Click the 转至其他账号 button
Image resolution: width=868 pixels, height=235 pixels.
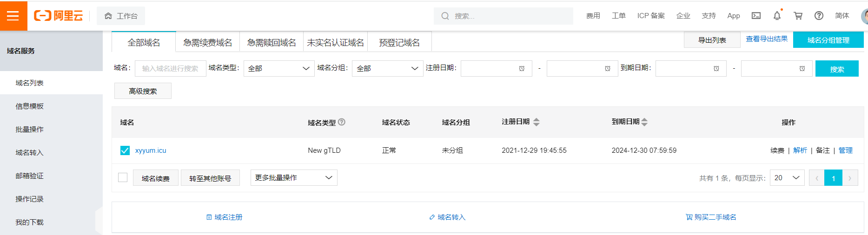point(210,178)
